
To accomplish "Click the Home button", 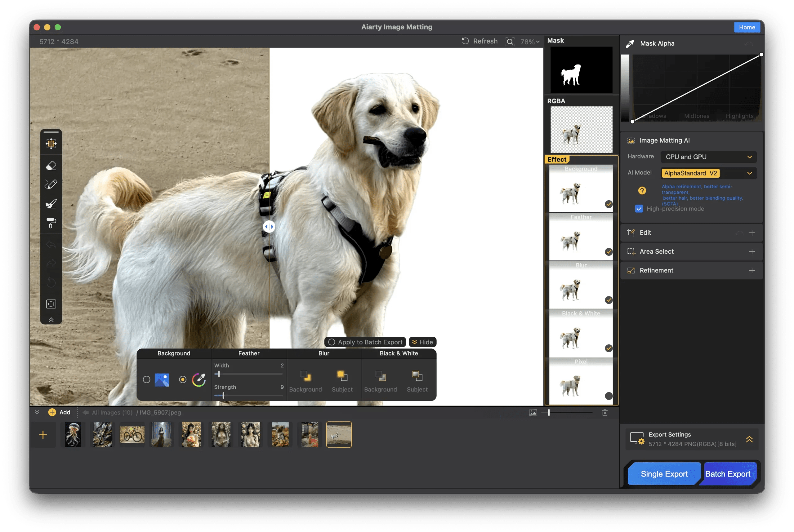I will (747, 27).
